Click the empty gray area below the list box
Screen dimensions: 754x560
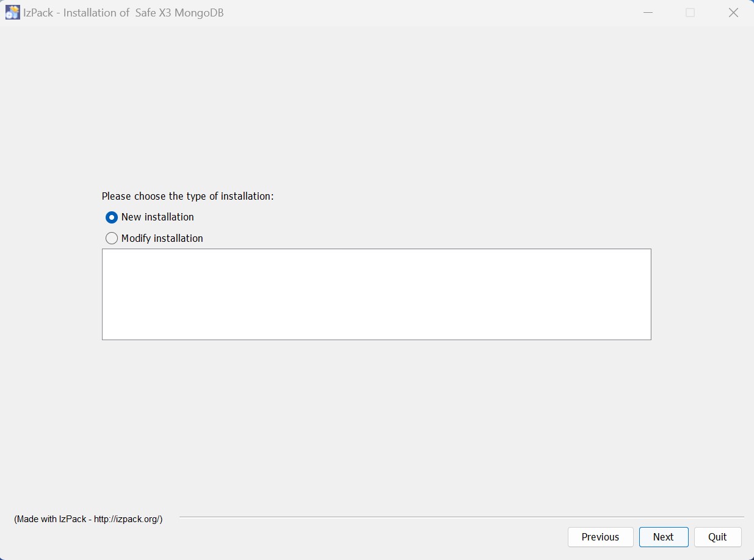pos(376,427)
